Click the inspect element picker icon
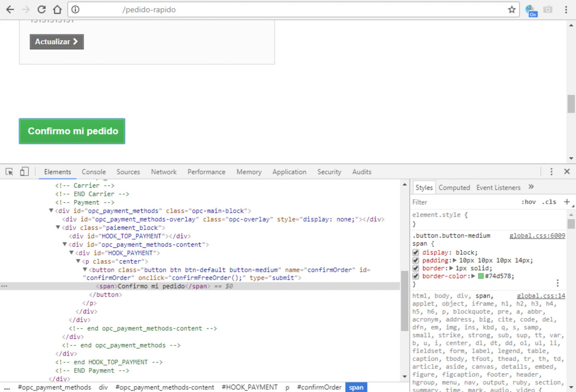The width and height of the screenshot is (576, 392). pos(9,172)
